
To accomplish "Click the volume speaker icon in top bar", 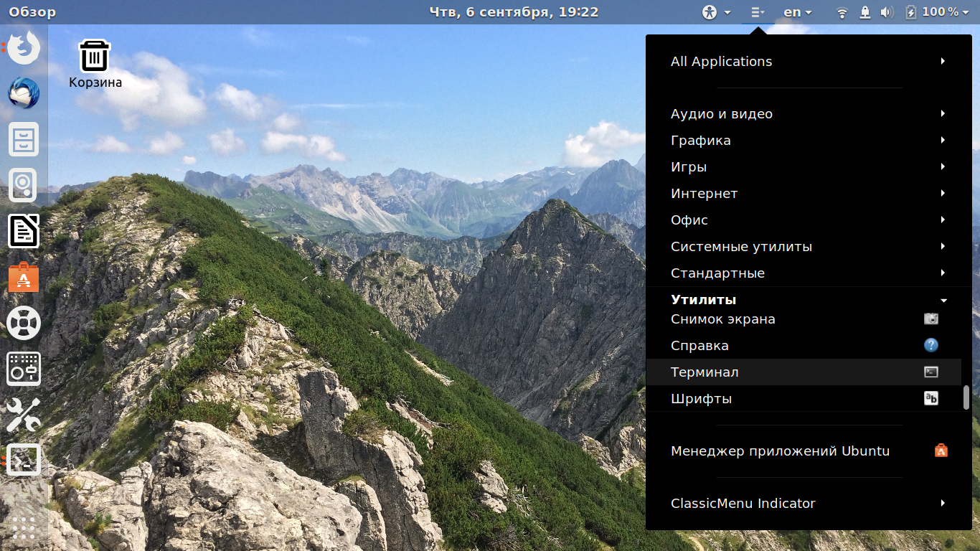I will (x=887, y=12).
